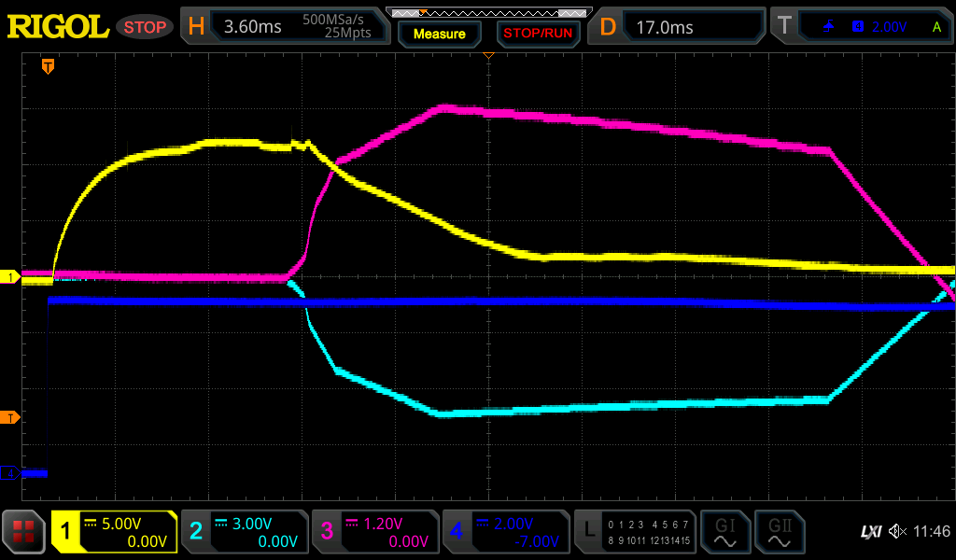This screenshot has width=956, height=560.
Task: Click the waveform memory position bar at top
Action: 487,12
